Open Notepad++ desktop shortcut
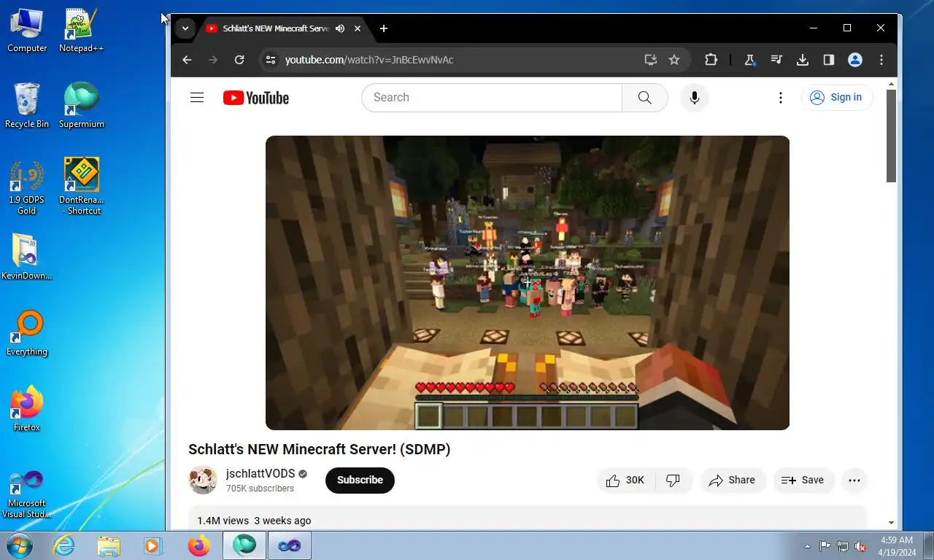 [81, 31]
